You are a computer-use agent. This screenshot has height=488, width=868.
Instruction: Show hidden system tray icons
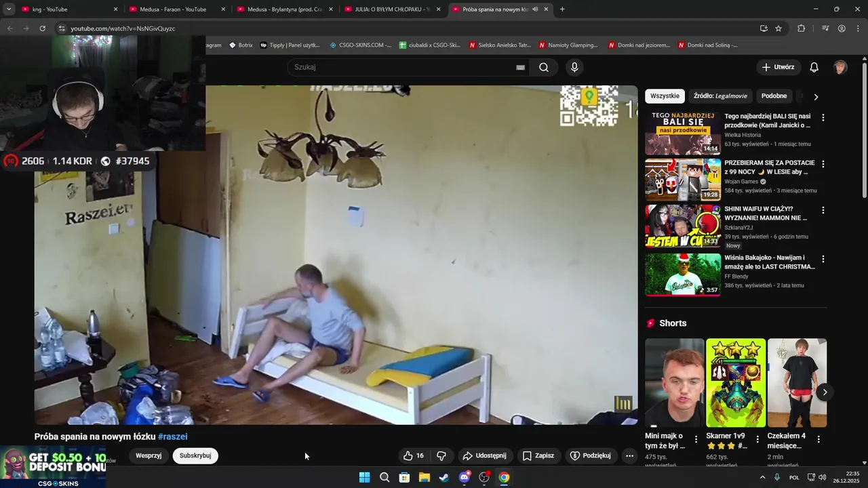click(762, 477)
